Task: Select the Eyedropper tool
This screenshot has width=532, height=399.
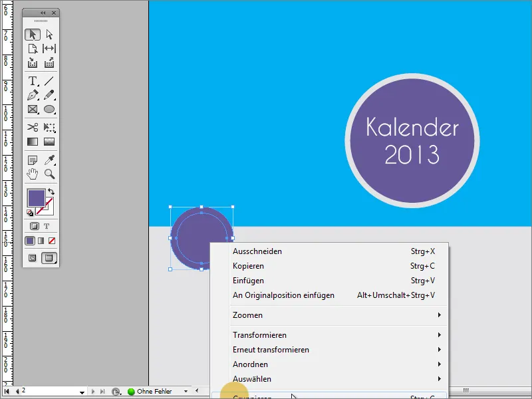Action: coord(49,160)
